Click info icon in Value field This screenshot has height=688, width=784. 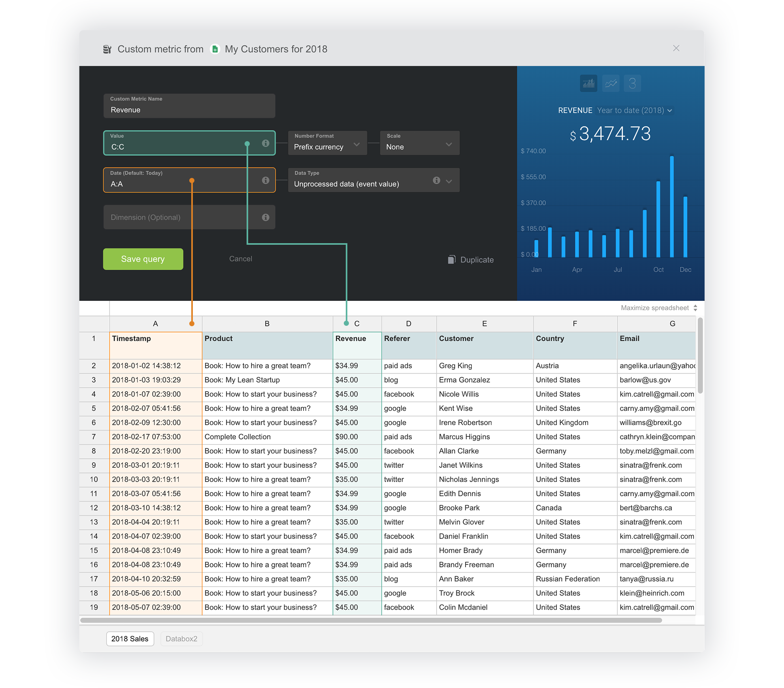(x=266, y=143)
